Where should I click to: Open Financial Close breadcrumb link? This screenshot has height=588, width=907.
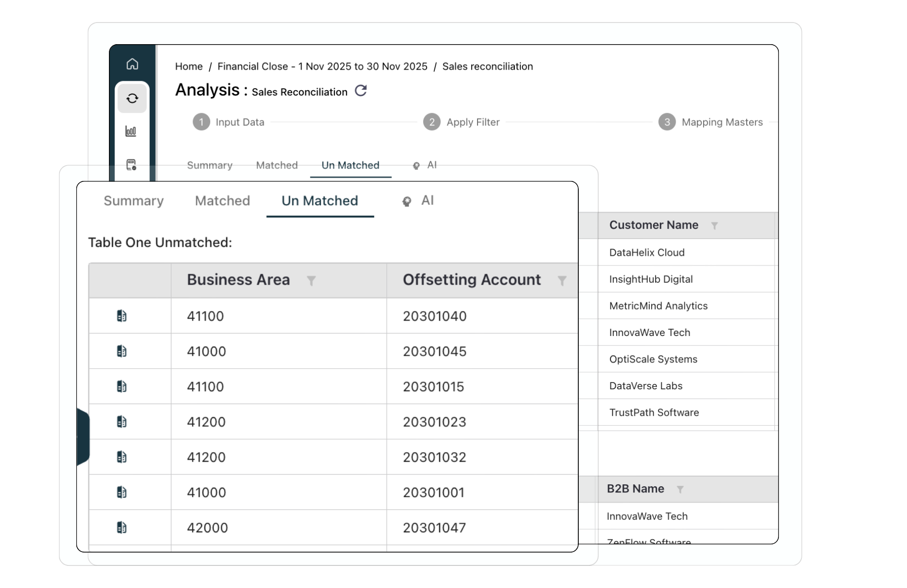click(322, 66)
